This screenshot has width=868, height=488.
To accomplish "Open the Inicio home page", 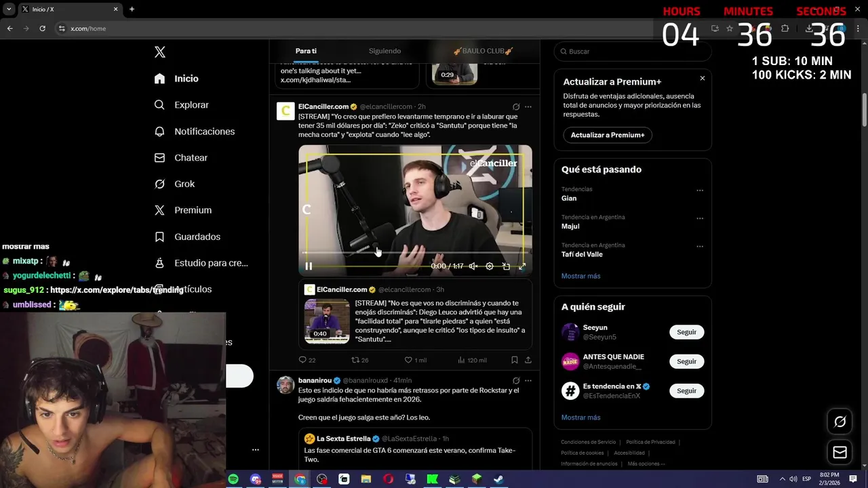I will (176, 79).
